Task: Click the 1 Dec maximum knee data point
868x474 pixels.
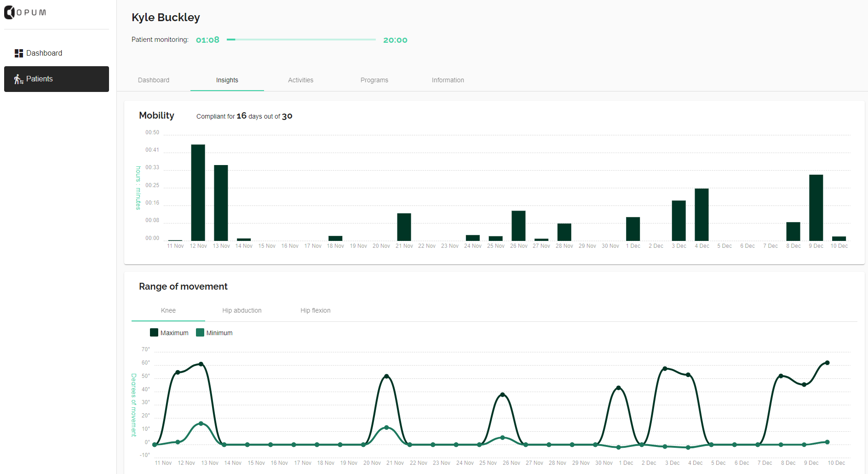Action: click(x=619, y=388)
